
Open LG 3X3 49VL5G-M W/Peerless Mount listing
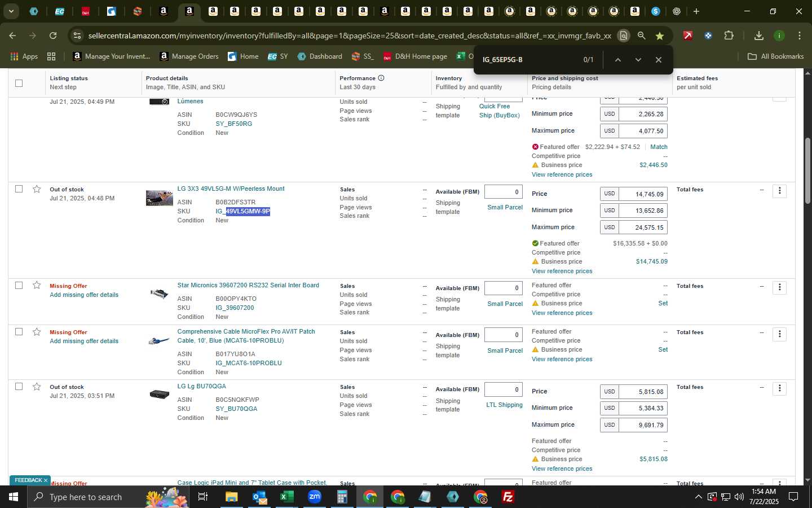231,189
